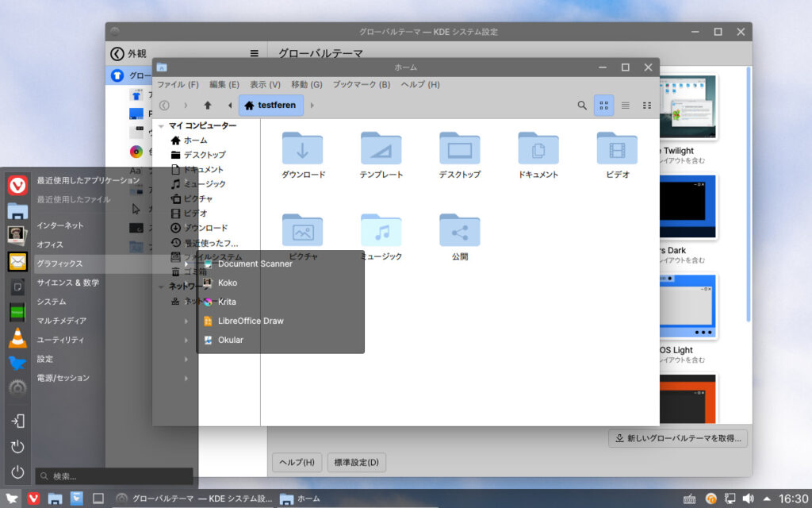Switch to list view
The image size is (812, 508).
626,106
